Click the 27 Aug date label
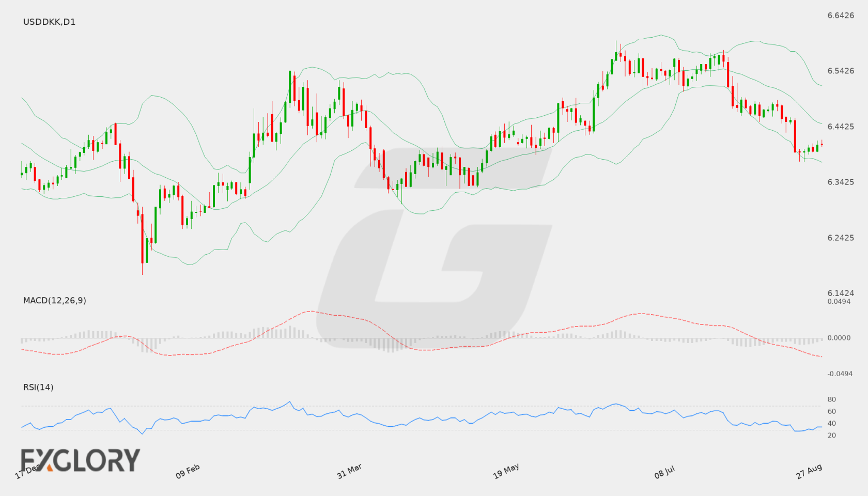 click(x=809, y=471)
